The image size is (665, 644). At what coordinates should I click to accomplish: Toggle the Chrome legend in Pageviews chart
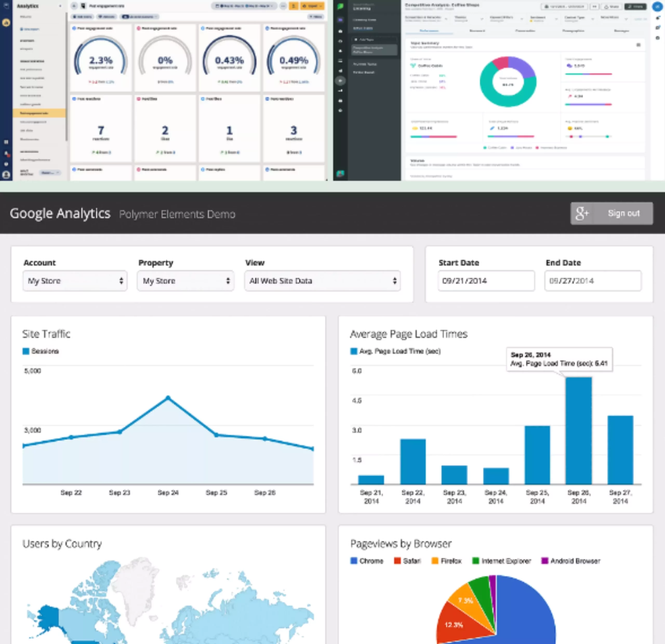(367, 561)
